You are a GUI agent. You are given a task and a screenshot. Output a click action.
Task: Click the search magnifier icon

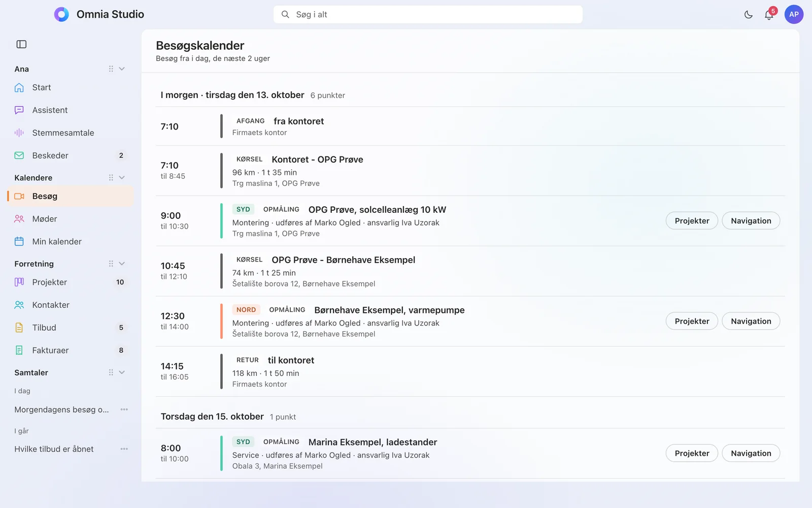pyautogui.click(x=285, y=14)
